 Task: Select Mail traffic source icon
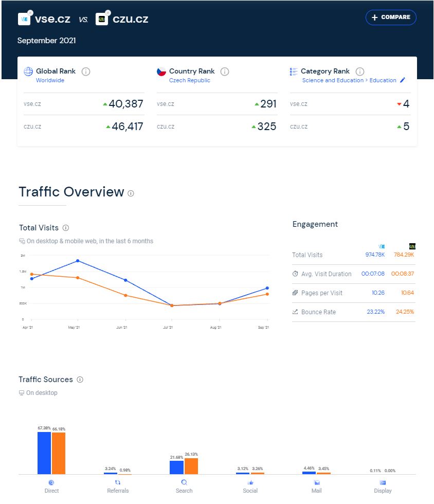point(317,482)
